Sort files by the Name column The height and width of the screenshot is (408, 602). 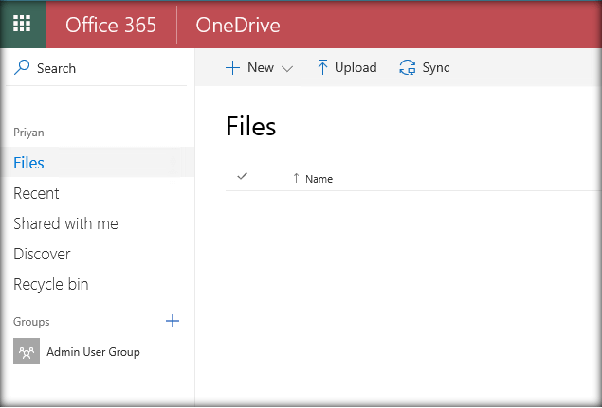319,179
